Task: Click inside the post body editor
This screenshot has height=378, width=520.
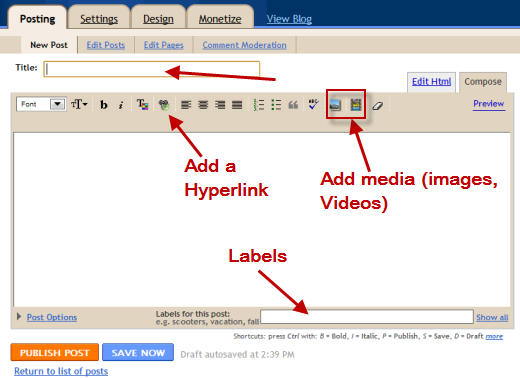Action: pos(262,220)
